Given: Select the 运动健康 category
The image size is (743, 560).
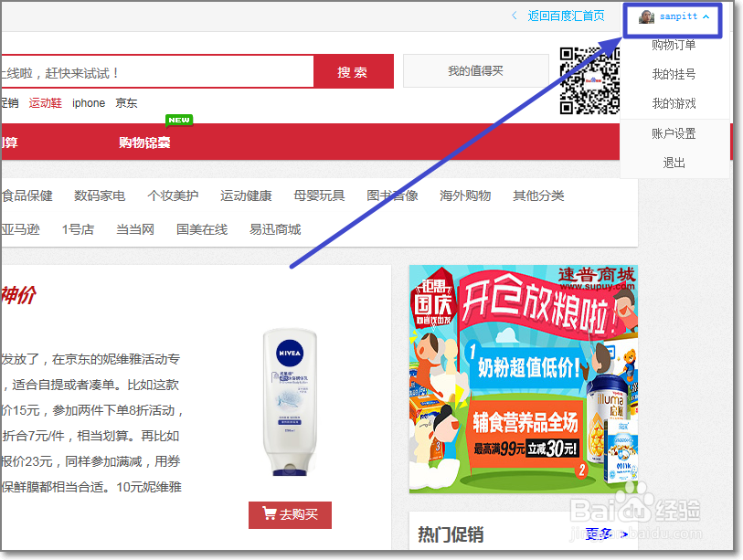Looking at the screenshot, I should point(246,195).
